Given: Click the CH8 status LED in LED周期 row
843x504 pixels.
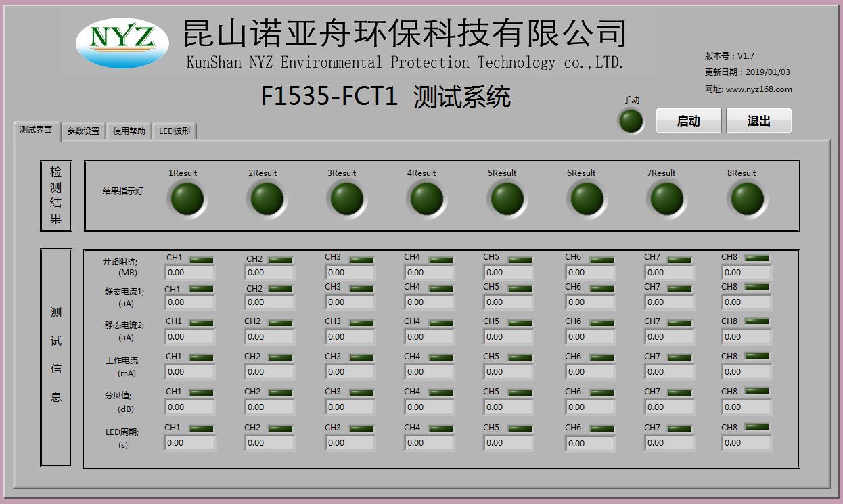Looking at the screenshot, I should coord(757,427).
